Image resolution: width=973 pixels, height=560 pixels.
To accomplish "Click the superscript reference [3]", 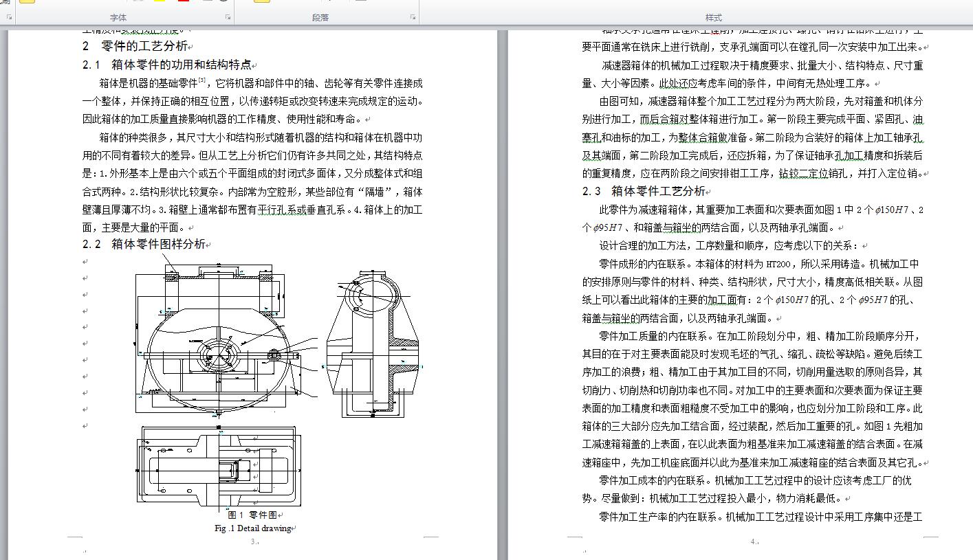I will pyautogui.click(x=202, y=81).
